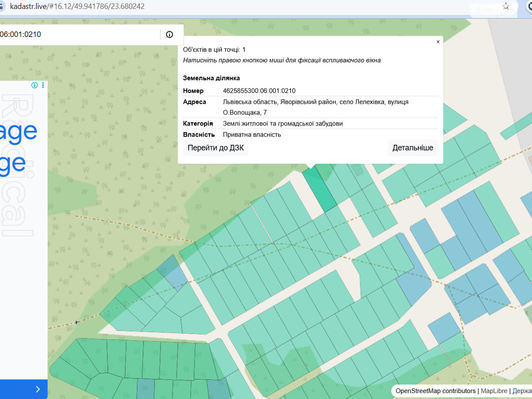This screenshot has width=532, height=399.
Task: Bookmark this page with the star icon
Action: 506,6
